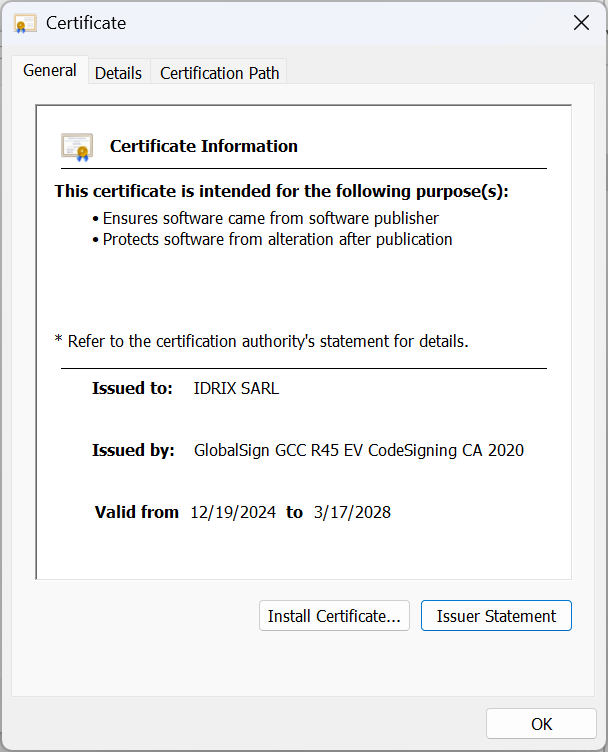The image size is (608, 752).
Task: Click the IDRIX SARL issued-to name
Action: [x=236, y=388]
